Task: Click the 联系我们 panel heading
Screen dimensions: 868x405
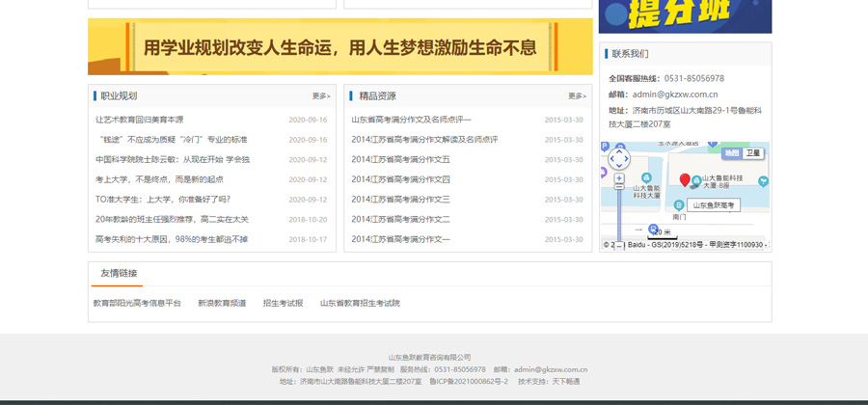Action: (x=630, y=54)
